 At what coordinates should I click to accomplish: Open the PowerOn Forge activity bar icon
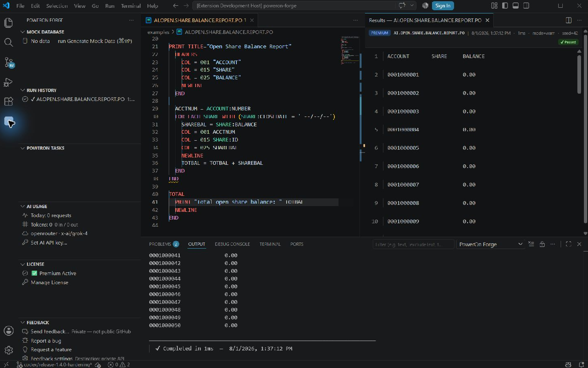(9, 122)
